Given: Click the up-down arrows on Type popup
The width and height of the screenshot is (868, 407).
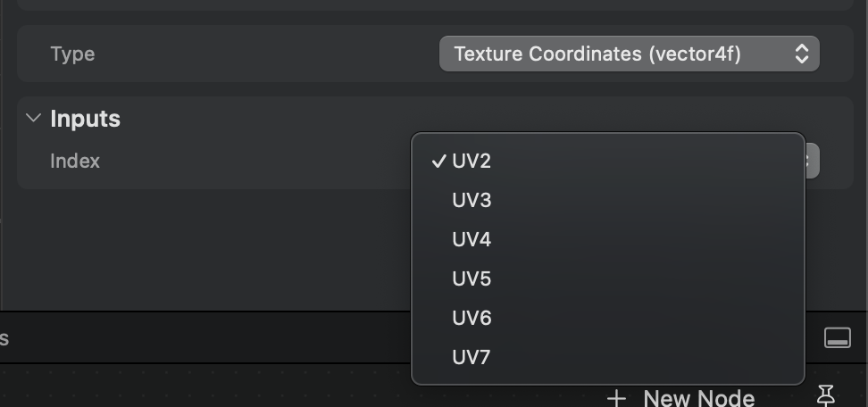Looking at the screenshot, I should (802, 54).
